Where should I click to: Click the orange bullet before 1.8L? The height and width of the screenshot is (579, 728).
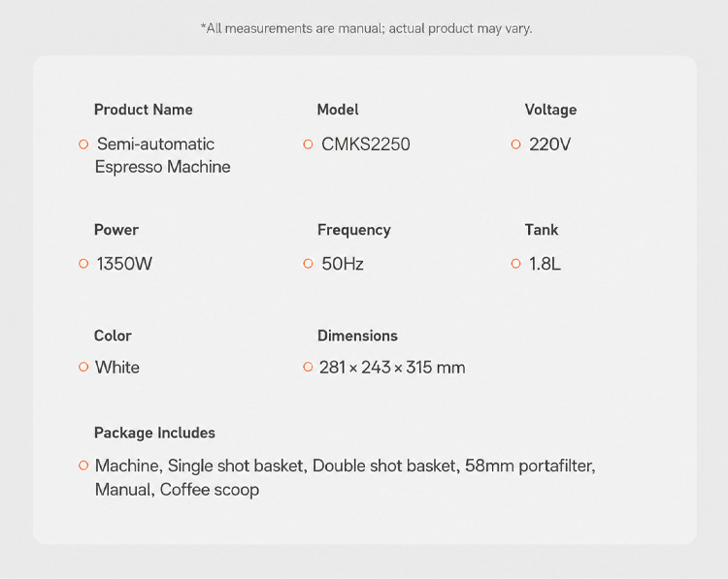515,264
